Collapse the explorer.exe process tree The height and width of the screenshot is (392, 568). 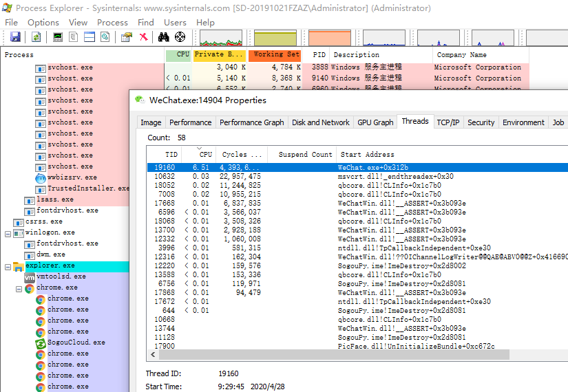pos(8,265)
